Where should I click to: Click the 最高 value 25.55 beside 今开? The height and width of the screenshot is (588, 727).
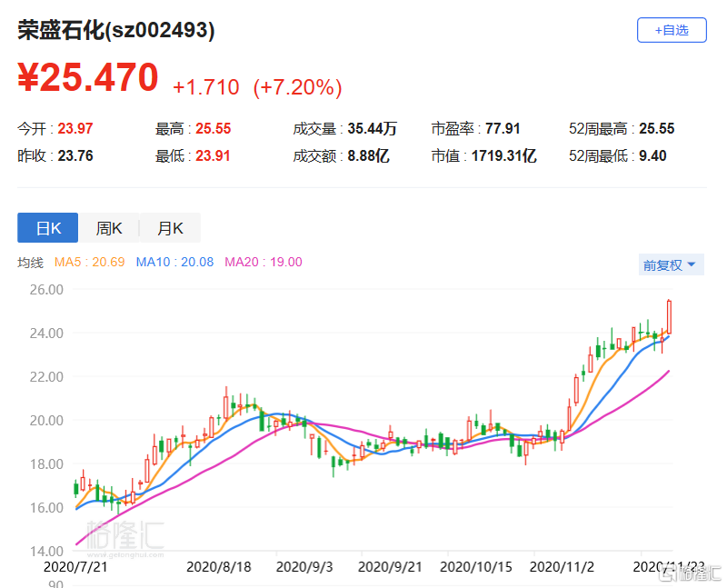pyautogui.click(x=214, y=128)
